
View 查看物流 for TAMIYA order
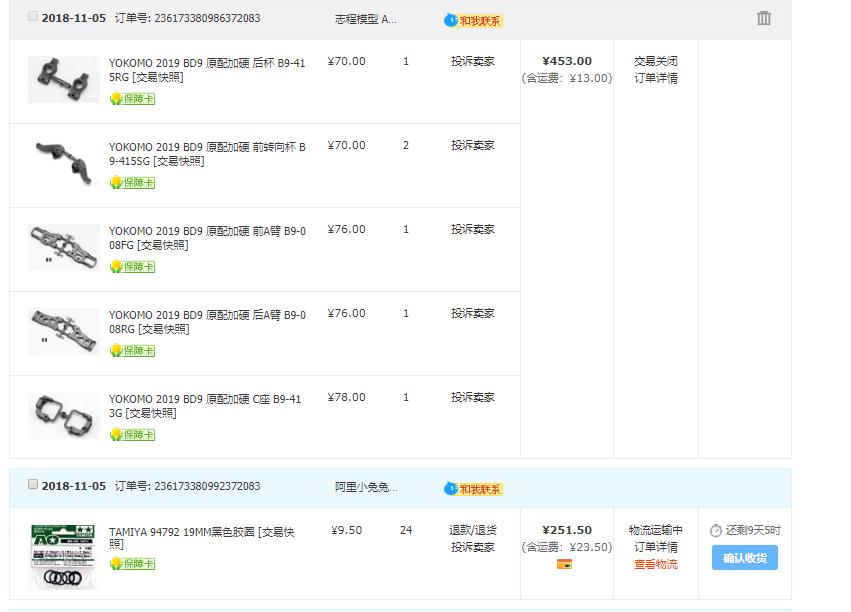pyautogui.click(x=656, y=564)
